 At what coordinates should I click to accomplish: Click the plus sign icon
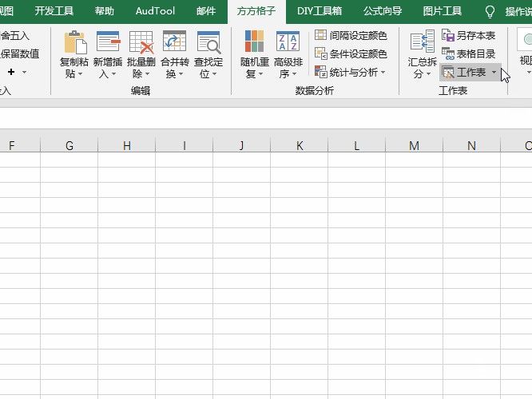[11, 72]
